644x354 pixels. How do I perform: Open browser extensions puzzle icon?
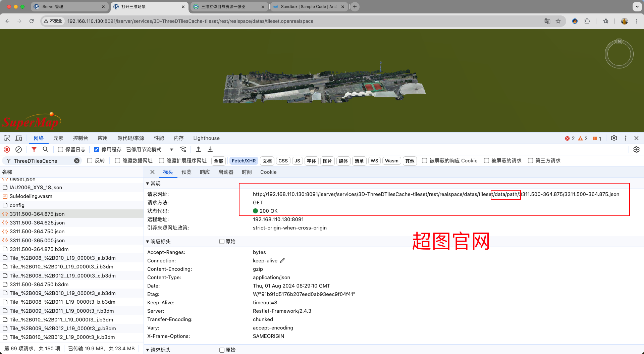[587, 21]
